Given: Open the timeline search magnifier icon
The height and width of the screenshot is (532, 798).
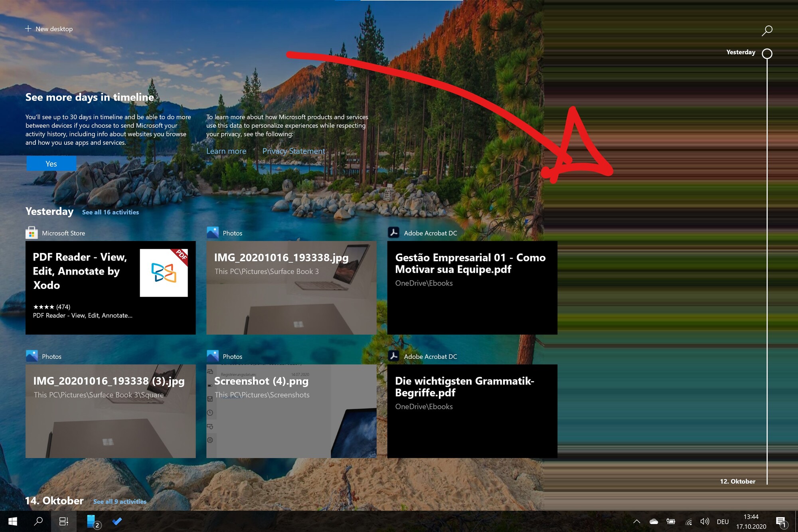Looking at the screenshot, I should pyautogui.click(x=767, y=30).
